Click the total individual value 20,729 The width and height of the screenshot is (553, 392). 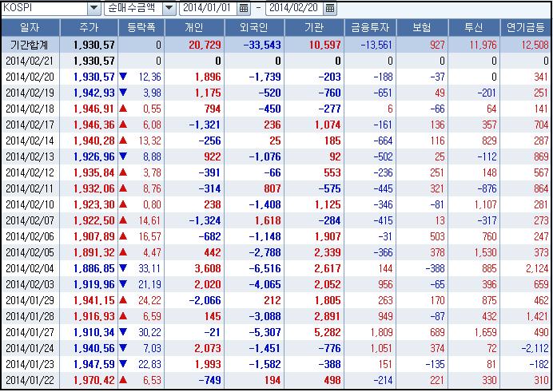pos(205,45)
